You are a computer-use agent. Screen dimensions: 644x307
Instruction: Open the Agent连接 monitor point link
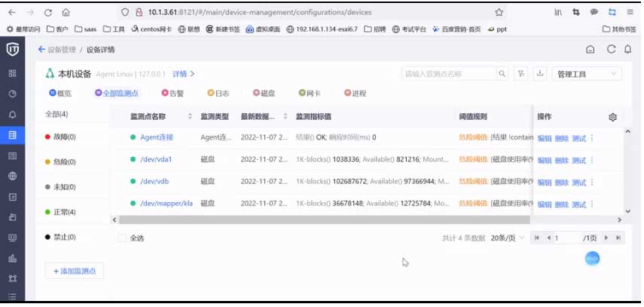point(157,137)
